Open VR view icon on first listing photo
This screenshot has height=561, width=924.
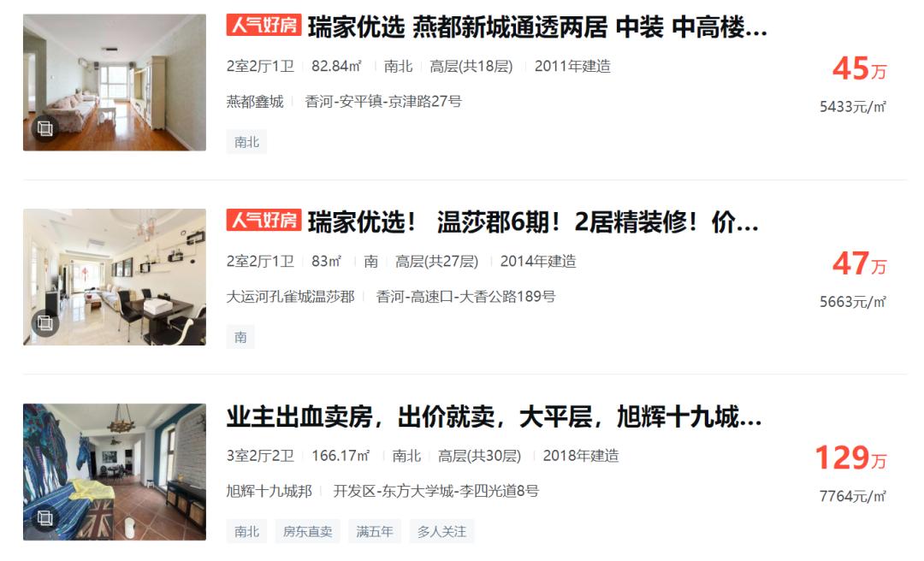(x=45, y=128)
